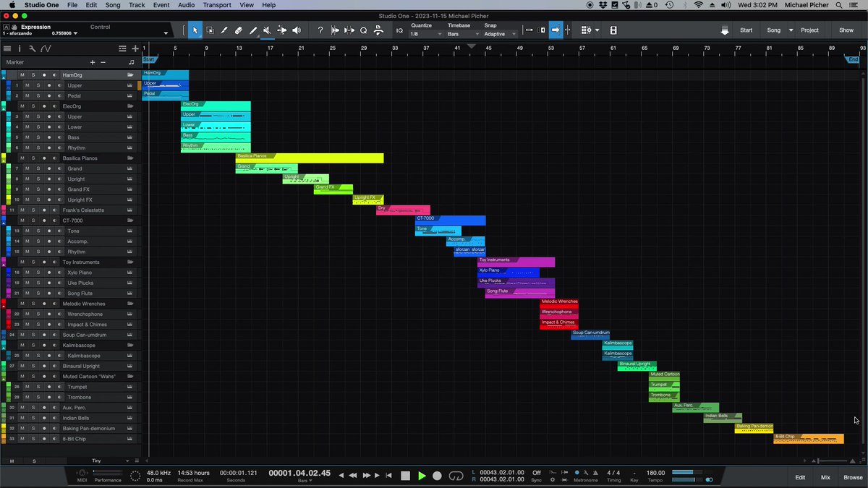Open the inspector 'i' icon
This screenshot has width=868, height=488.
20,48
